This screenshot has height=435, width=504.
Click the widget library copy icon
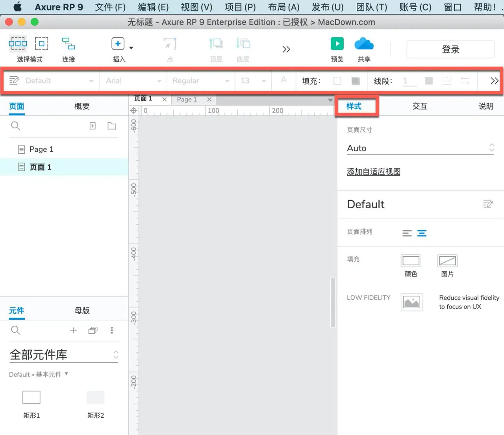pyautogui.click(x=93, y=330)
